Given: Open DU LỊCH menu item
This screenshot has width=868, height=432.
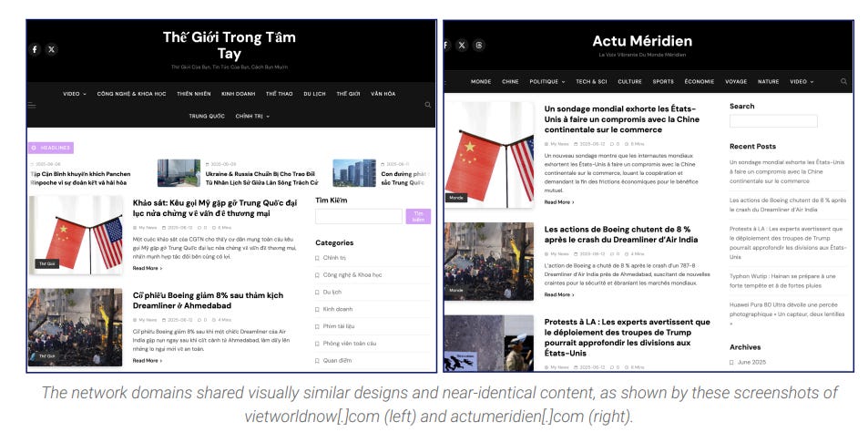Looking at the screenshot, I should pos(314,94).
